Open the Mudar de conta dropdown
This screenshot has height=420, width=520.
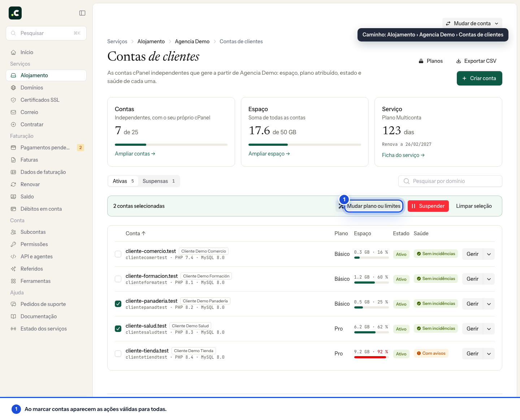[472, 23]
